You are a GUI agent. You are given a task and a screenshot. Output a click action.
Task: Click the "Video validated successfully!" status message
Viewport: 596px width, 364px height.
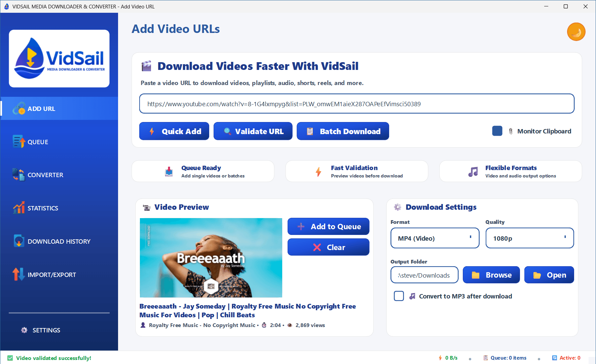point(54,358)
